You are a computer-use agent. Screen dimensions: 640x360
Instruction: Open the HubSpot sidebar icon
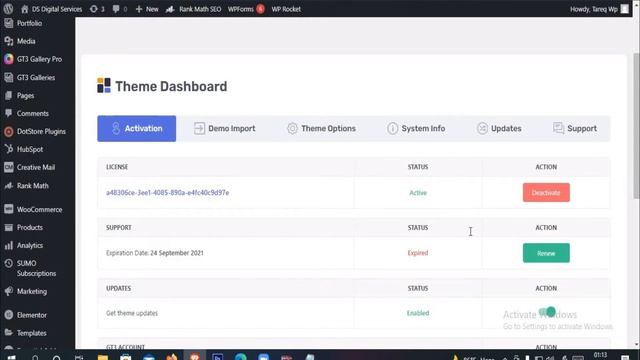point(9,149)
